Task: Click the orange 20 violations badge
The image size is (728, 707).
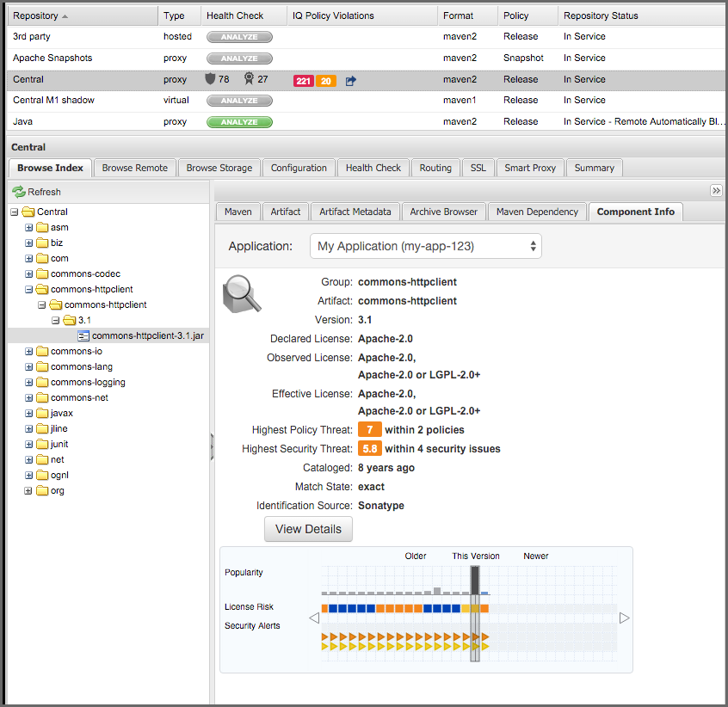Action: pos(326,81)
